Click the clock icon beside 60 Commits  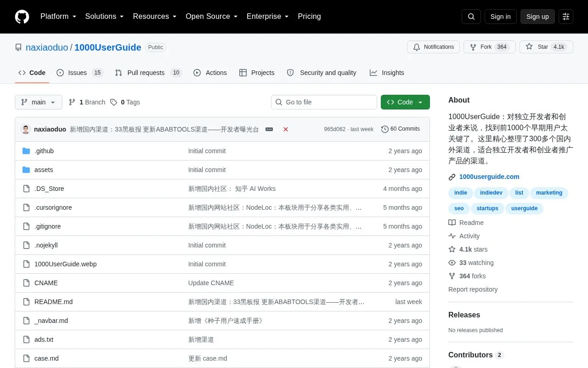pos(385,129)
